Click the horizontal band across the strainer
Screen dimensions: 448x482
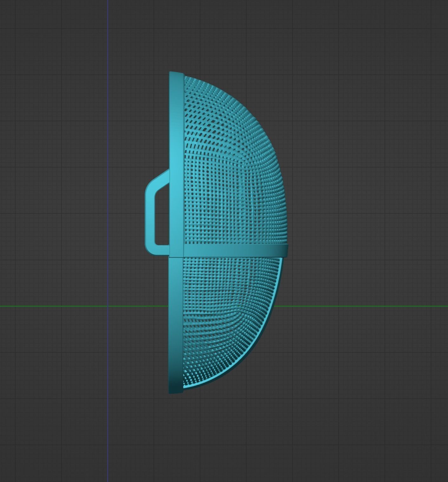[x=235, y=251]
